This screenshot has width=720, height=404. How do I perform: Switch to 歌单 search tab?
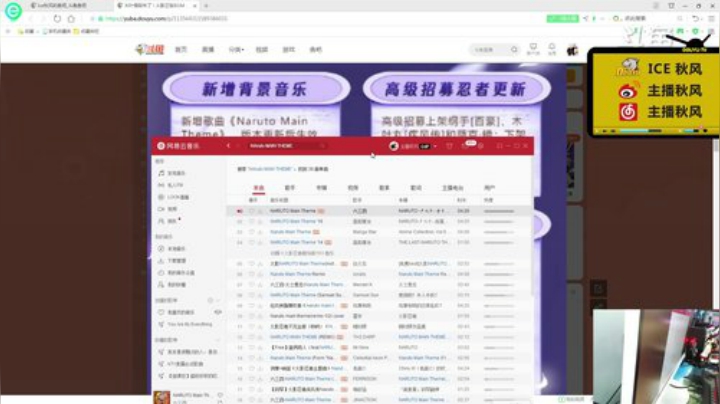[384, 188]
